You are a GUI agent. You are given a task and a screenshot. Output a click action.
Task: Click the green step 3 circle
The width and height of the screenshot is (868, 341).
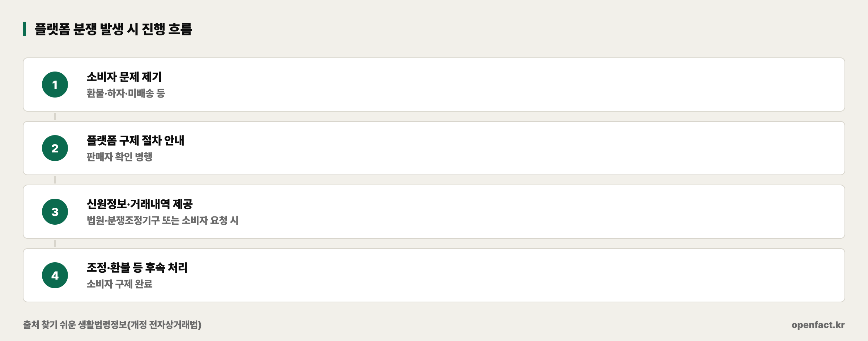click(55, 212)
